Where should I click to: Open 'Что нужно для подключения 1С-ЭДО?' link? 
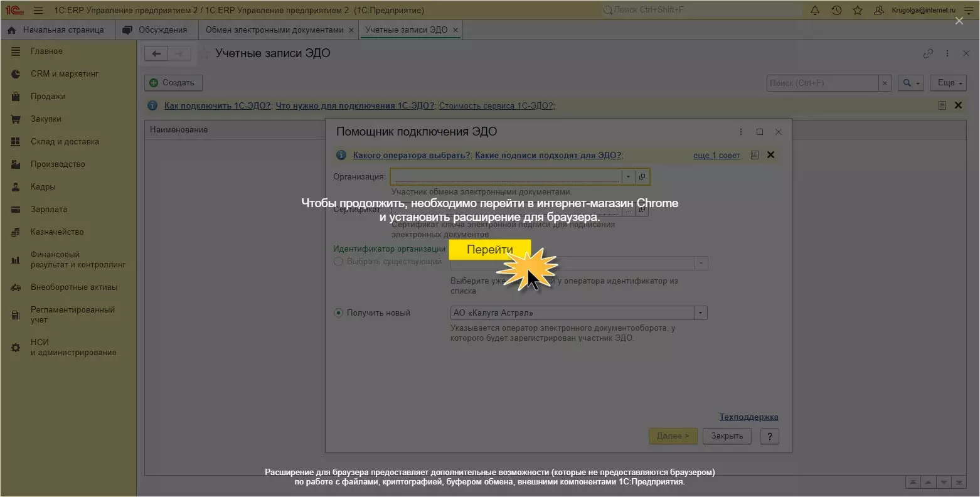pyautogui.click(x=355, y=106)
